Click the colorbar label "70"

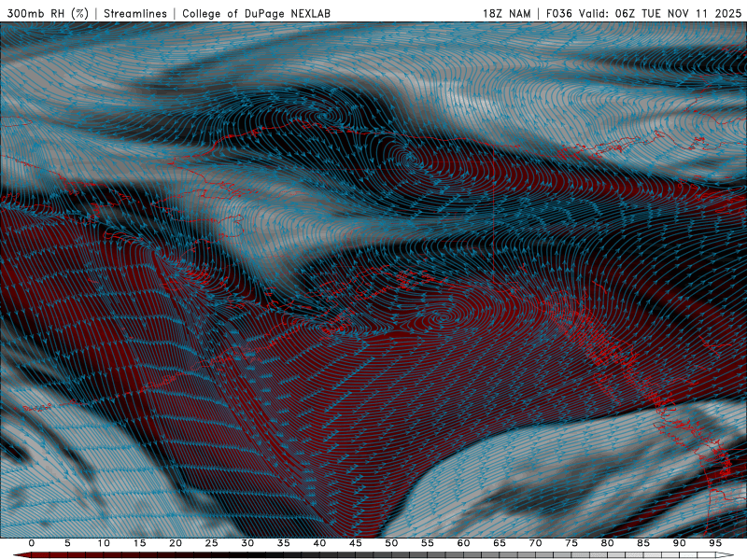tap(535, 543)
